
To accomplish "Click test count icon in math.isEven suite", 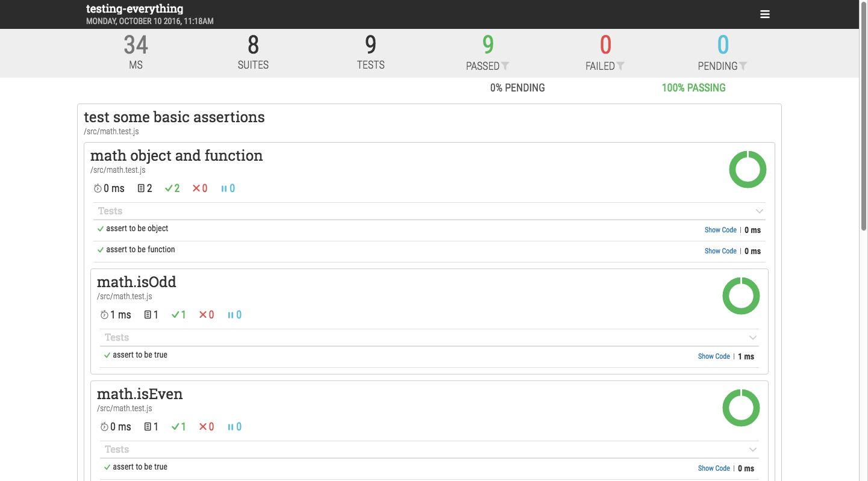I will pos(148,427).
